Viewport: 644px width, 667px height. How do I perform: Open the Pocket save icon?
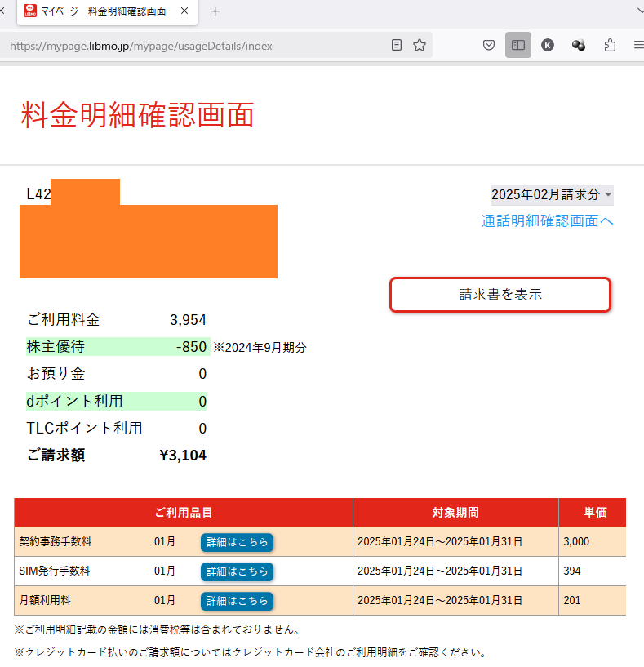pyautogui.click(x=489, y=46)
